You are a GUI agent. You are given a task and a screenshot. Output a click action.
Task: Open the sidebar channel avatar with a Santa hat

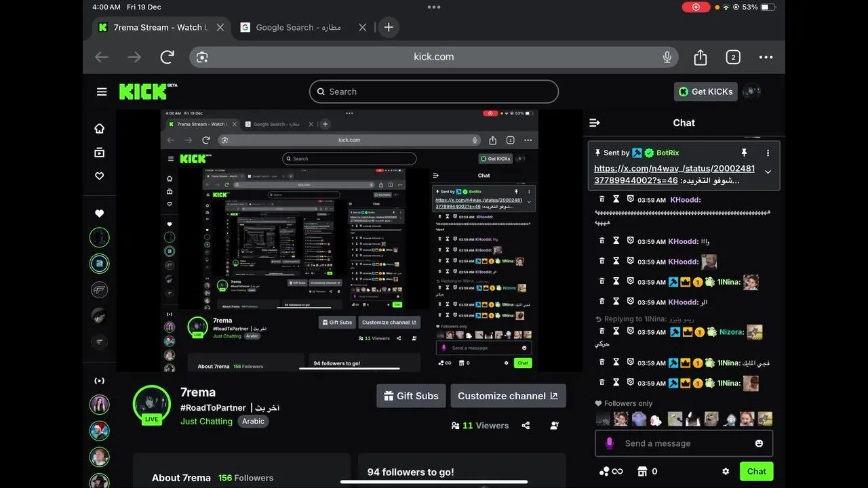coord(100,430)
